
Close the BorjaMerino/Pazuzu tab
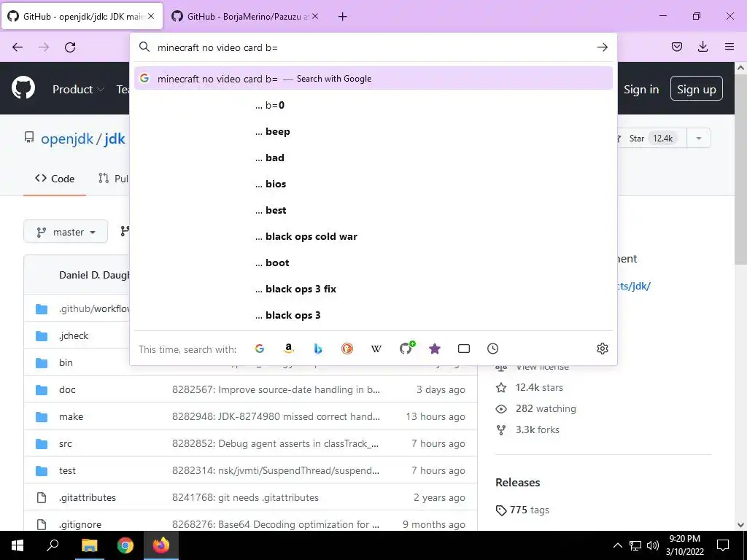pyautogui.click(x=315, y=16)
